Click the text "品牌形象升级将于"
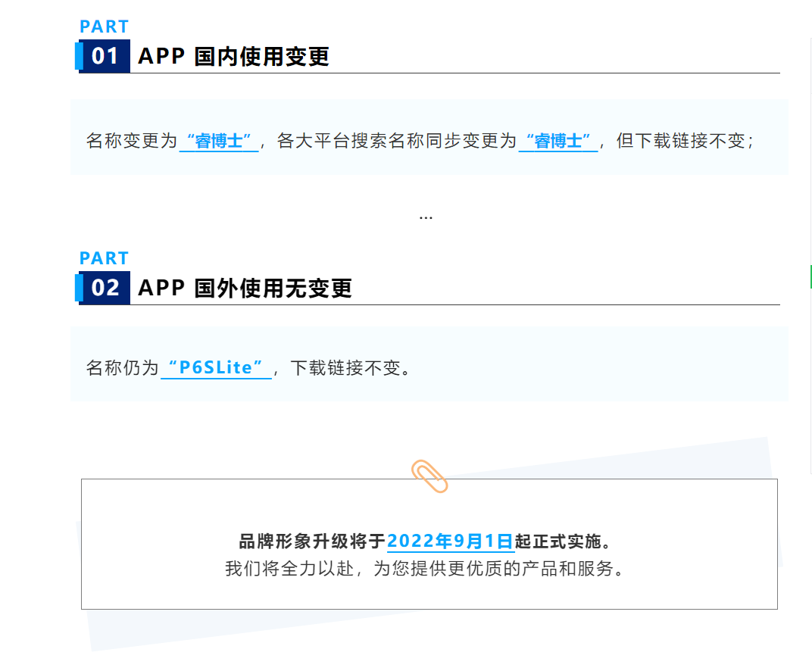The height and width of the screenshot is (671, 812). pos(312,541)
